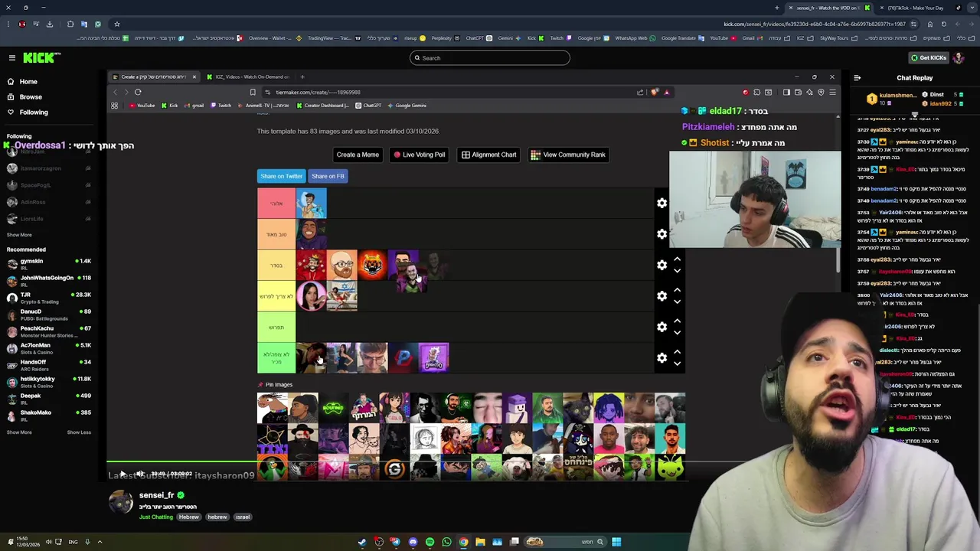Click the israel tag
Image resolution: width=980 pixels, height=551 pixels.
pyautogui.click(x=243, y=517)
